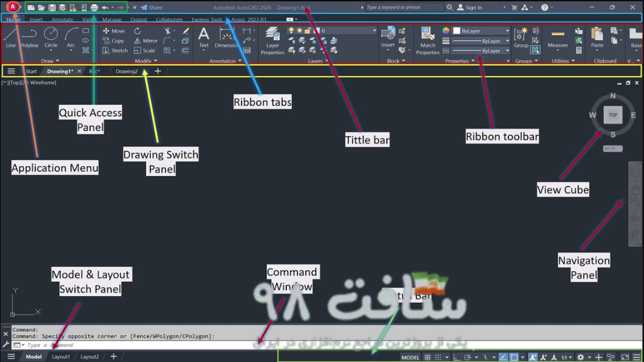Click the Hatch icon in Draw panel
This screenshot has height=362, width=644.
(x=86, y=50)
